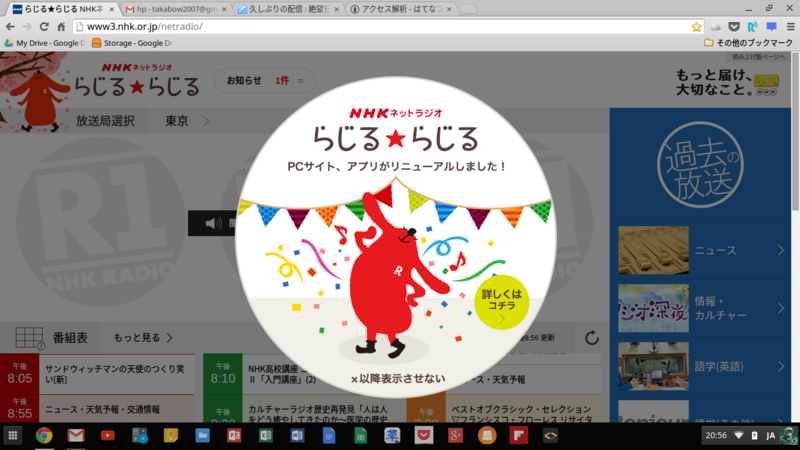
Task: Switch to the らじる★らじる NHK tab
Action: [x=64, y=9]
